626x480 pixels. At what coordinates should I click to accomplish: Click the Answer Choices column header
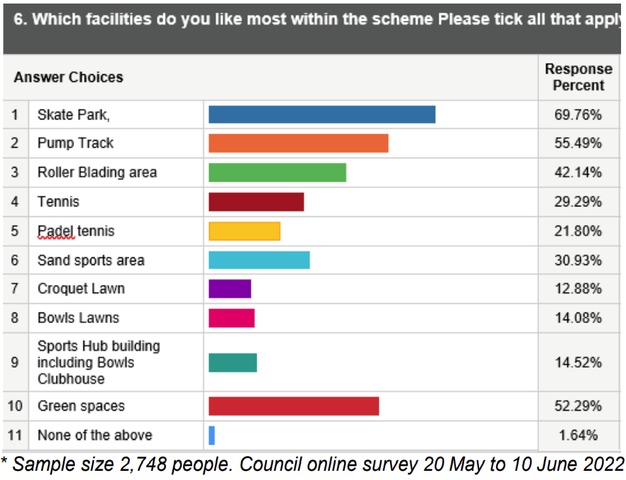69,77
